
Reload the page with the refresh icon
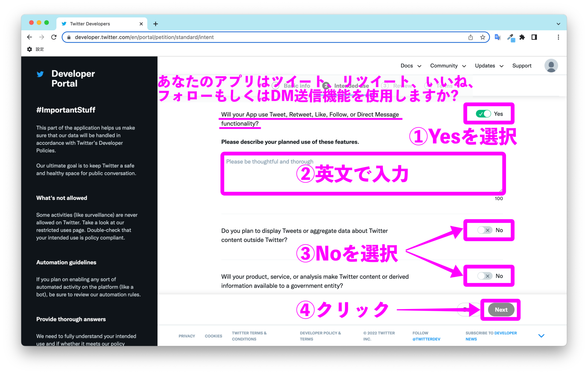click(54, 37)
